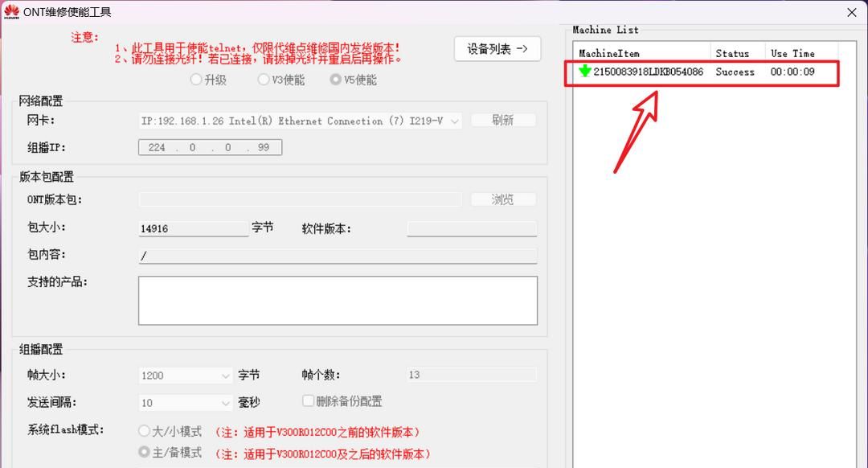Select the 大/小模式 flash mode

click(x=144, y=430)
